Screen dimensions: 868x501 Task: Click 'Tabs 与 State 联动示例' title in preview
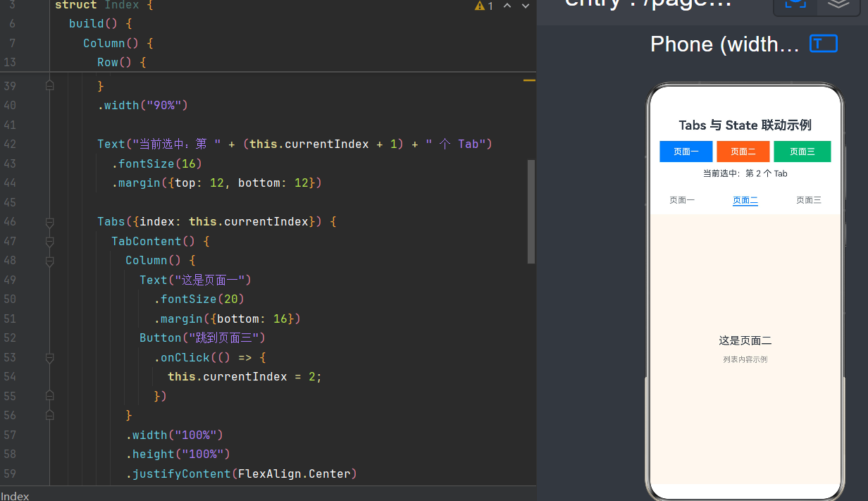(745, 125)
